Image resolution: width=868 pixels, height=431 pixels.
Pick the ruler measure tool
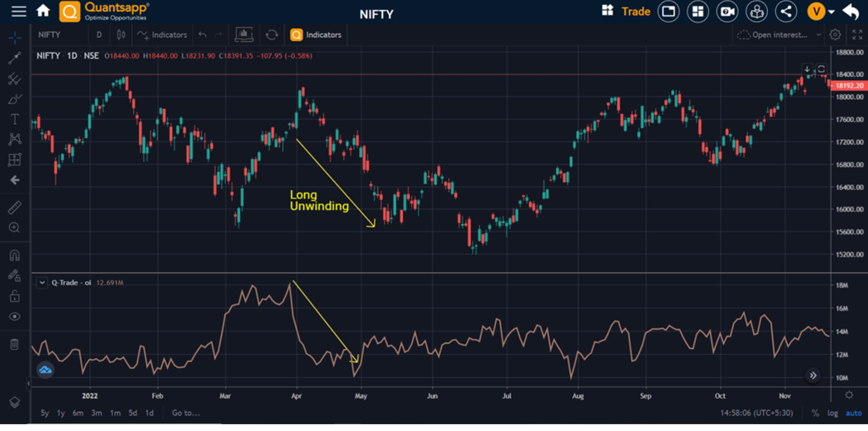pyautogui.click(x=14, y=207)
